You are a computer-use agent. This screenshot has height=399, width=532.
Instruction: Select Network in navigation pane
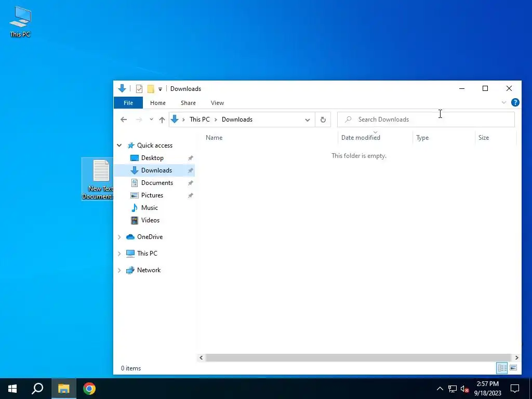tap(149, 270)
